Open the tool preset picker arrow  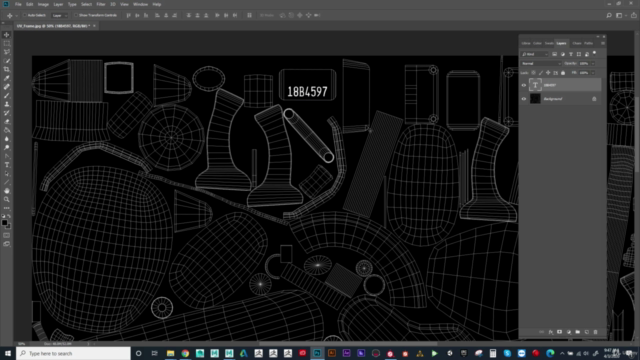pos(16,16)
